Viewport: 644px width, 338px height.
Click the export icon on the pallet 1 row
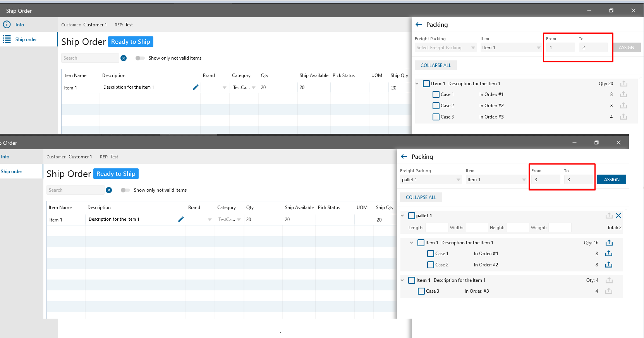click(609, 216)
